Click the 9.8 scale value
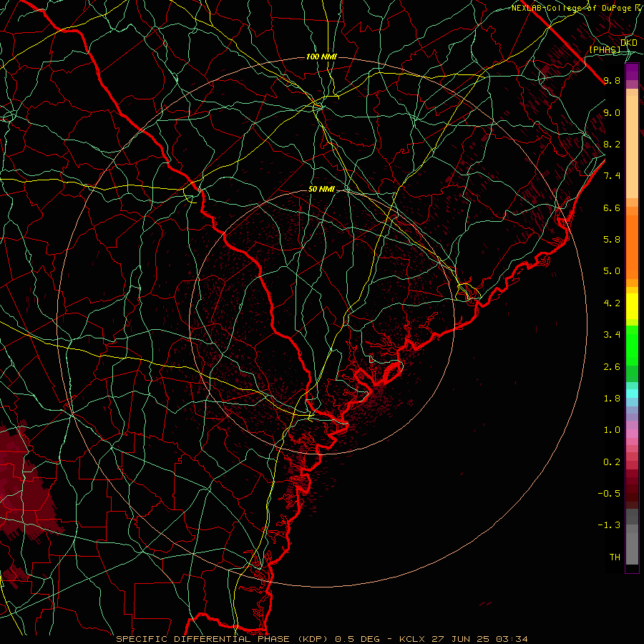This screenshot has width=644, height=644. click(x=612, y=80)
